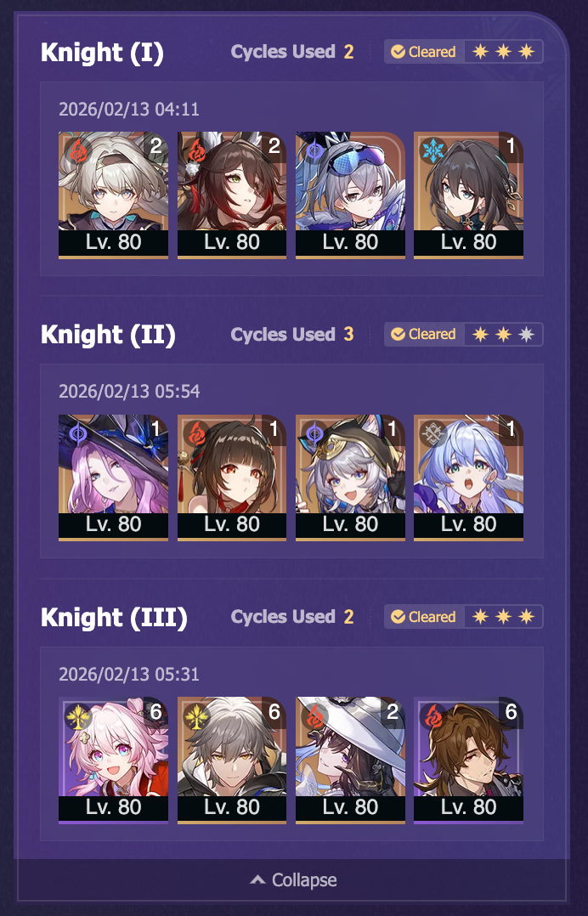This screenshot has width=588, height=916.
Task: Click the Cleared badge for Knight (II)
Action: pos(424,334)
